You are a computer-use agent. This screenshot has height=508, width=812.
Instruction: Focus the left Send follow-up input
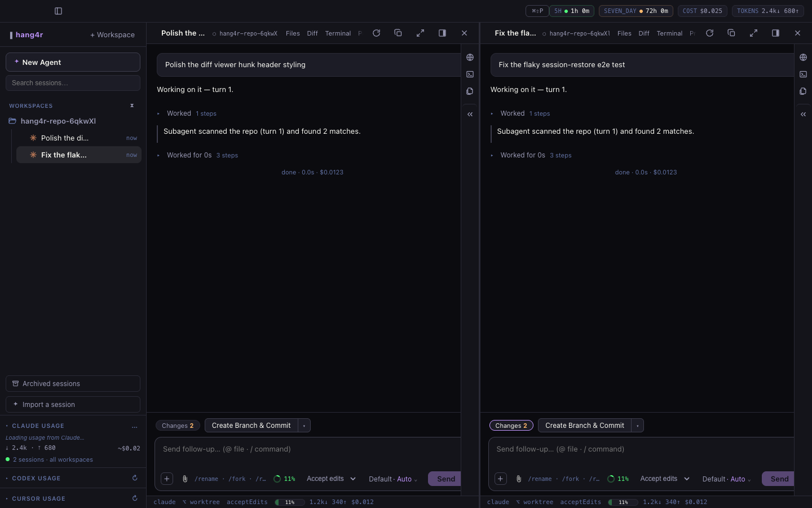coord(308,449)
